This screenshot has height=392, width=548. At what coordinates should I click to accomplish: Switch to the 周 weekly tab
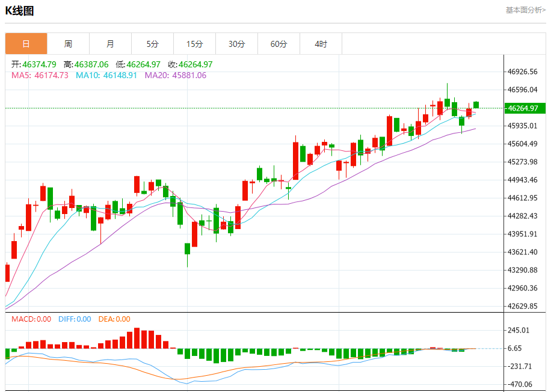[68, 44]
